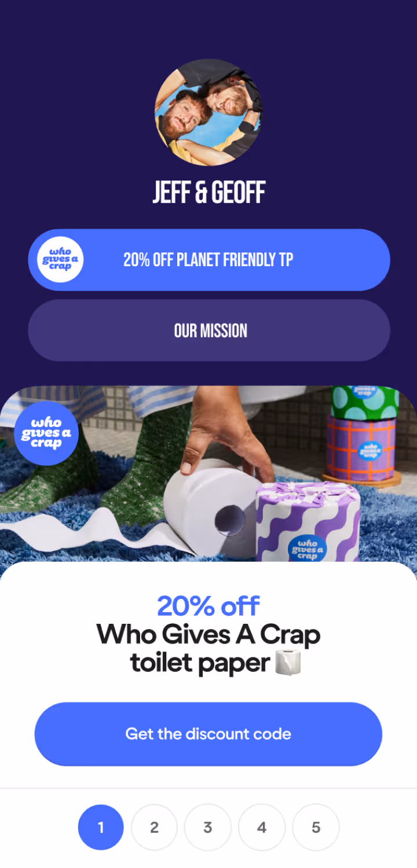Click the logo on the orange grid-wrapped roll

(x=368, y=450)
